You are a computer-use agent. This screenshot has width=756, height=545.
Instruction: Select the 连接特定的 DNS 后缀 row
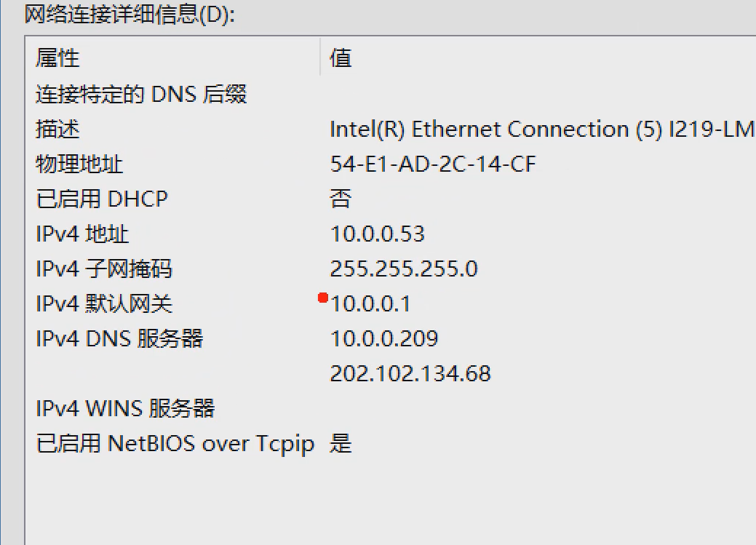click(x=141, y=95)
